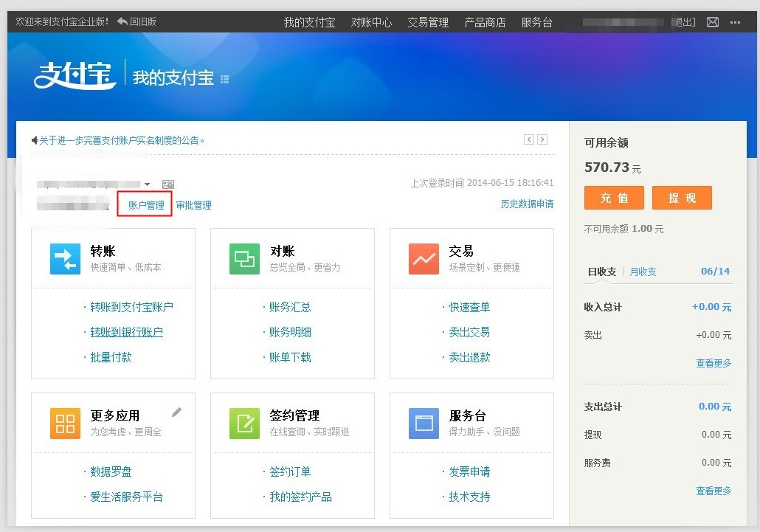Open the 卖出退款 link
The image size is (760, 532).
point(470,358)
